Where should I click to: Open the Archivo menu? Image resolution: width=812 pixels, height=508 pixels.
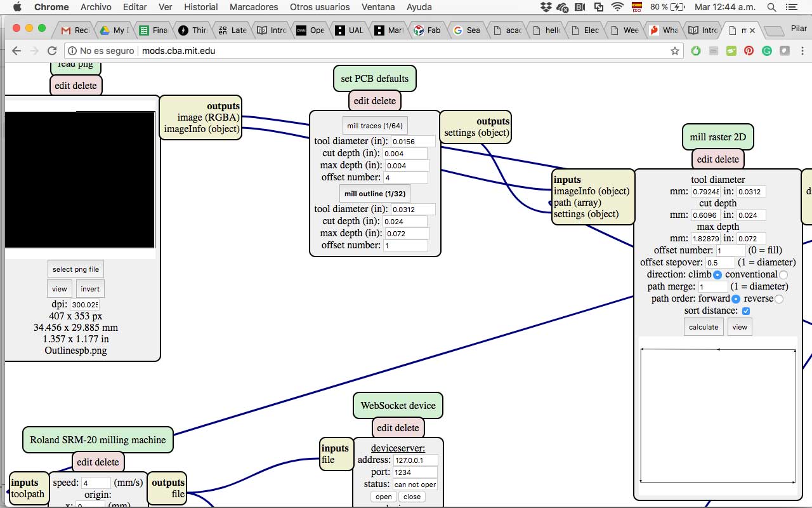pos(96,7)
